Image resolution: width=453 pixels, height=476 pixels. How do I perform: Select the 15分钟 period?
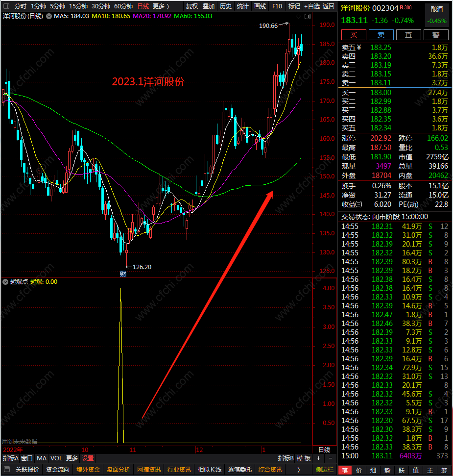78,6
